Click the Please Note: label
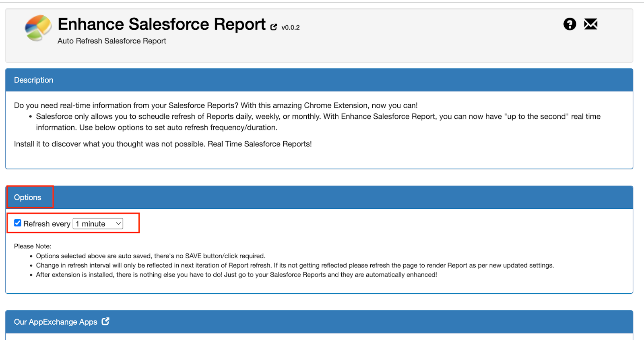This screenshot has height=340, width=644. pos(33,246)
